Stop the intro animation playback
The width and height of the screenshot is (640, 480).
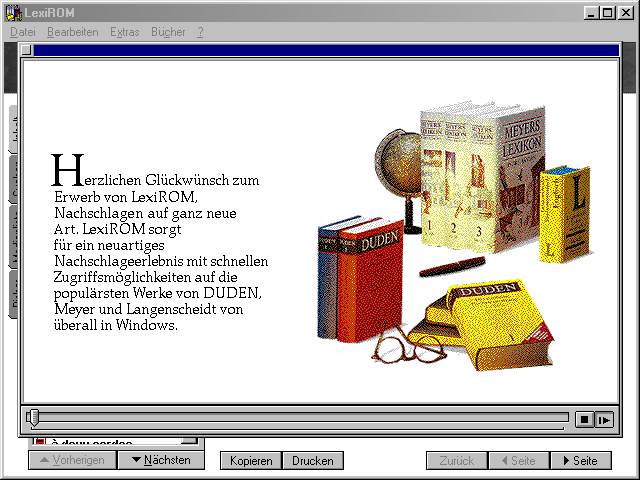click(x=584, y=419)
